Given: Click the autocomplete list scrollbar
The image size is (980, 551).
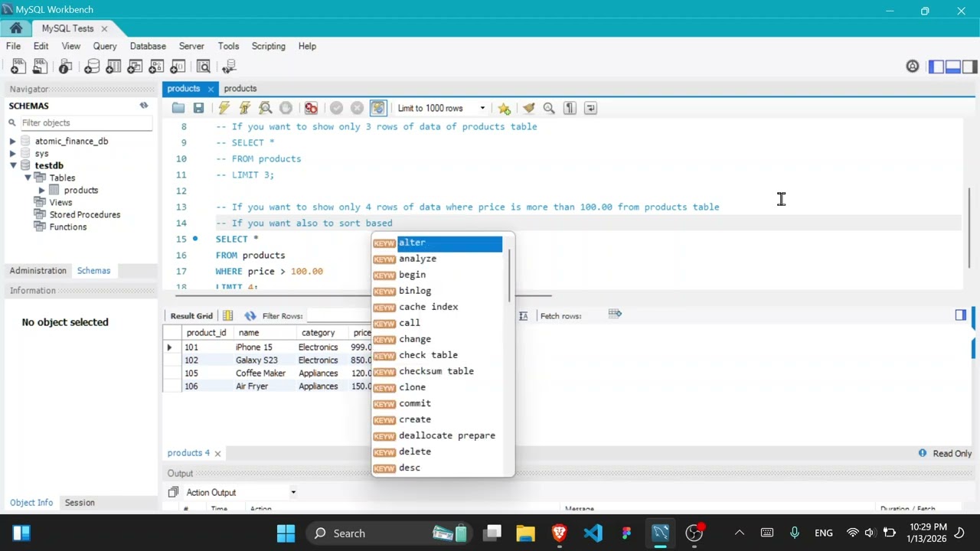Looking at the screenshot, I should pos(509,274).
